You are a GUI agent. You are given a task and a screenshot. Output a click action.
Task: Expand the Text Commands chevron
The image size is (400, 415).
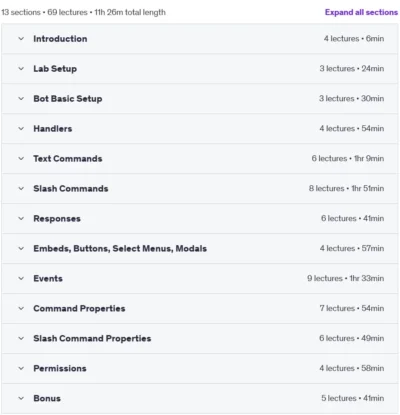click(x=21, y=159)
